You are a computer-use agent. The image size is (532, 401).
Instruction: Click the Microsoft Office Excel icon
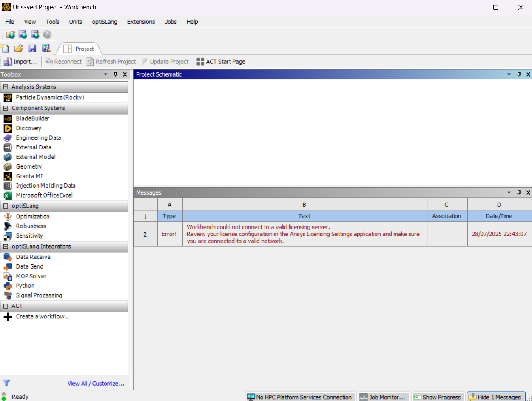point(8,195)
